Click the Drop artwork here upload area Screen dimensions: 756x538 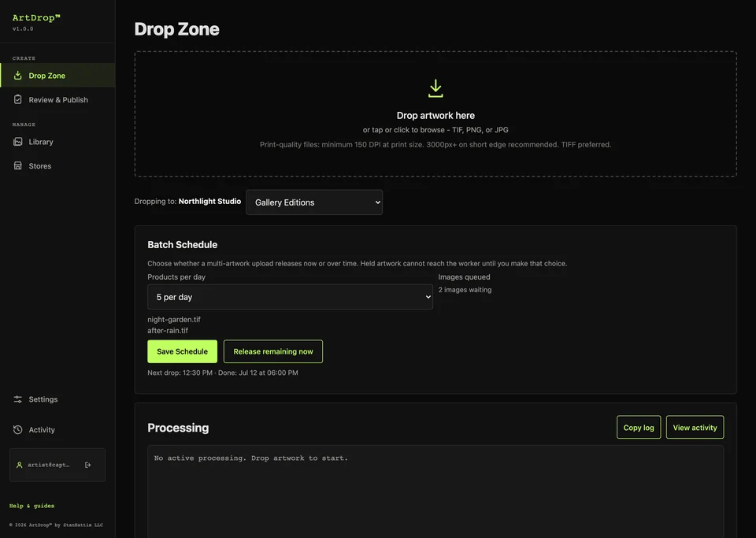pyautogui.click(x=435, y=114)
